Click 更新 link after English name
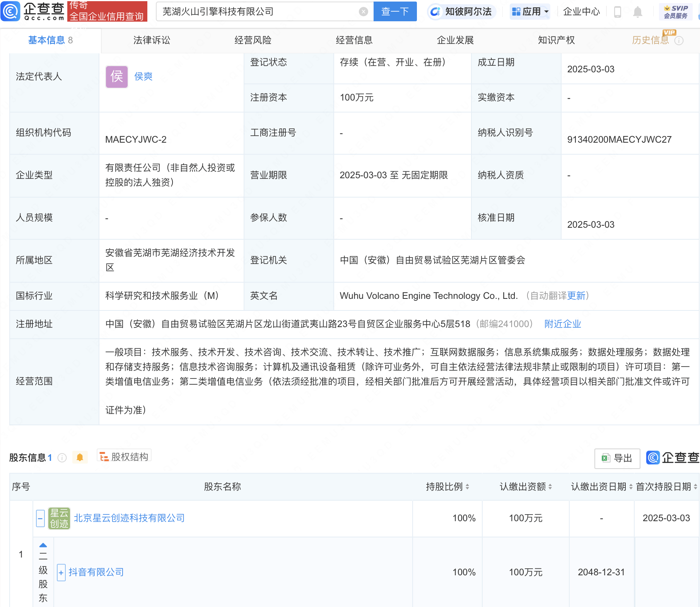Image resolution: width=700 pixels, height=607 pixels. pos(576,296)
